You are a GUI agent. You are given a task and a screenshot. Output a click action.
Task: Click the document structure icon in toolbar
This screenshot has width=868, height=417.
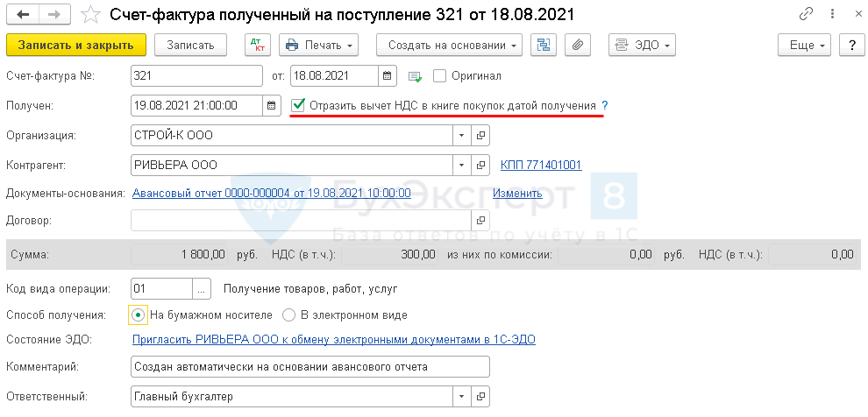(x=544, y=46)
